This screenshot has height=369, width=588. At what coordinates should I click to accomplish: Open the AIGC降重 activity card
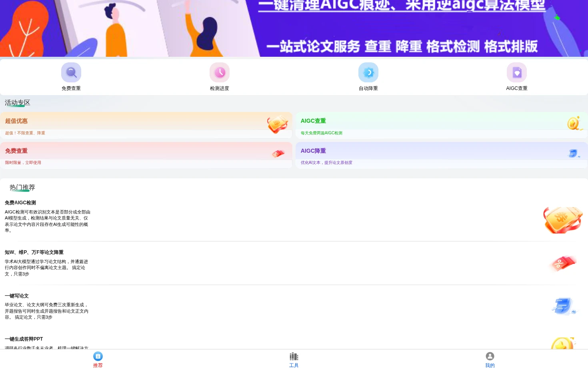442,155
